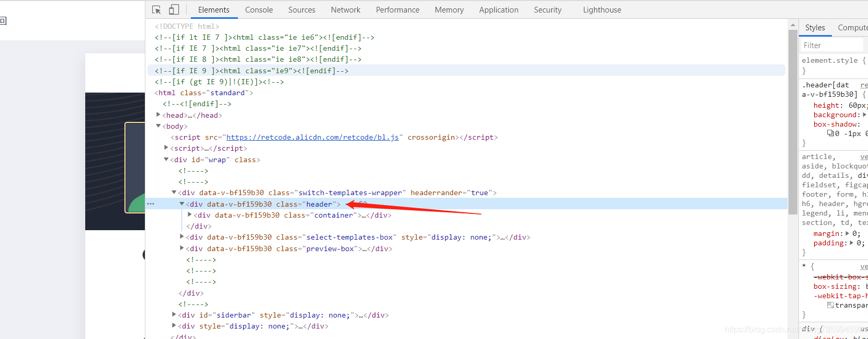Click the header class attribute value

coord(319,204)
